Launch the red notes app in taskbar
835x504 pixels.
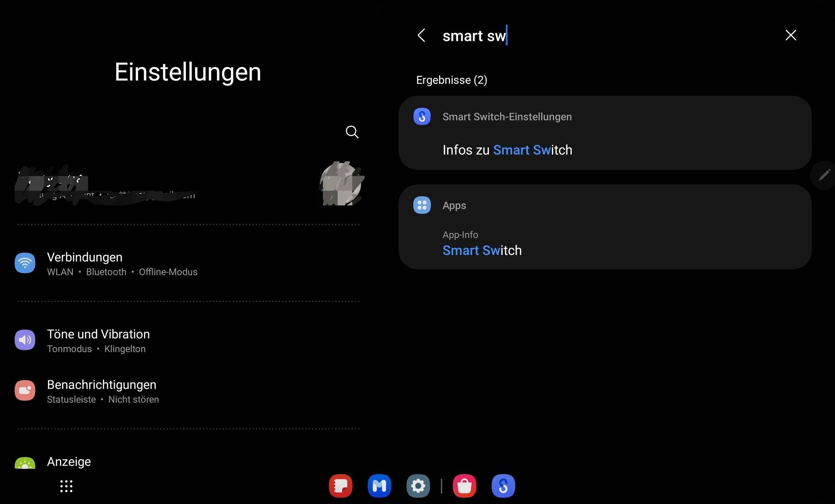341,486
